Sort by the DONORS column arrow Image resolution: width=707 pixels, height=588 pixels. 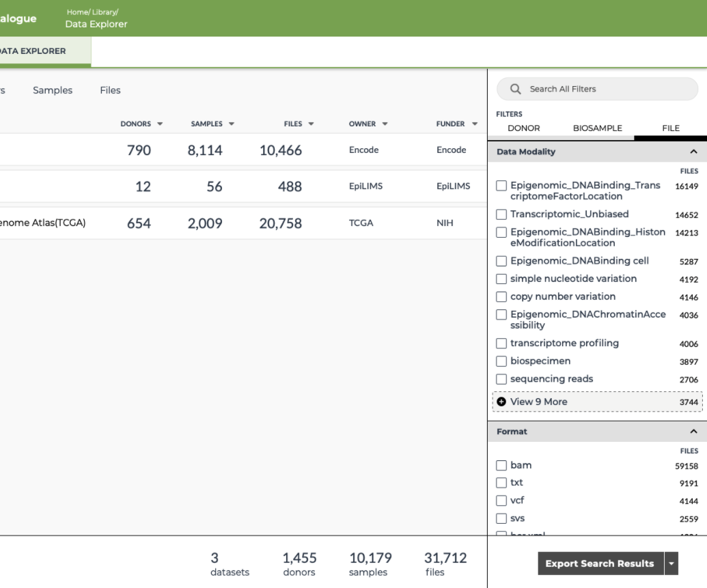pos(160,124)
